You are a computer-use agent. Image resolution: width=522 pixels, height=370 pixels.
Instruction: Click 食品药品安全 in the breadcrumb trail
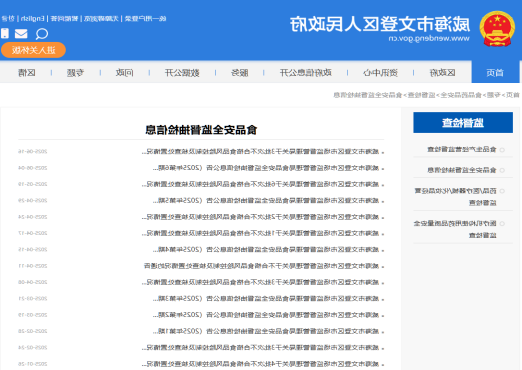[x=461, y=95]
